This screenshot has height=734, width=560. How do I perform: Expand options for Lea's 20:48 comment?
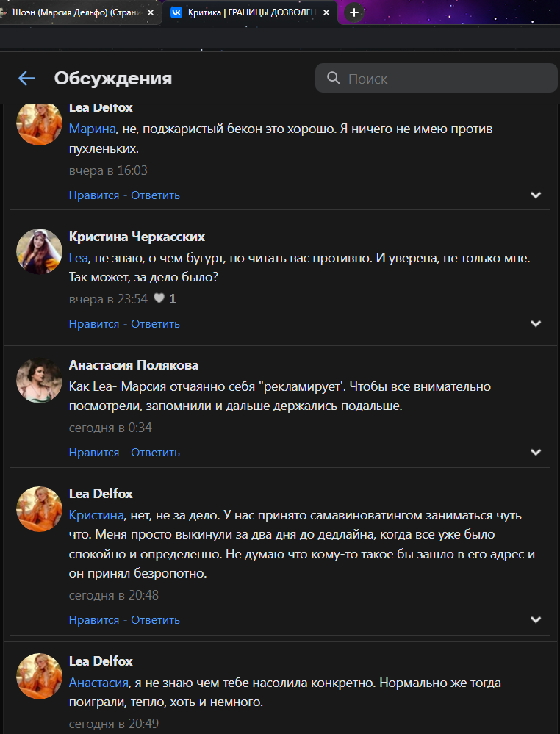click(x=536, y=620)
